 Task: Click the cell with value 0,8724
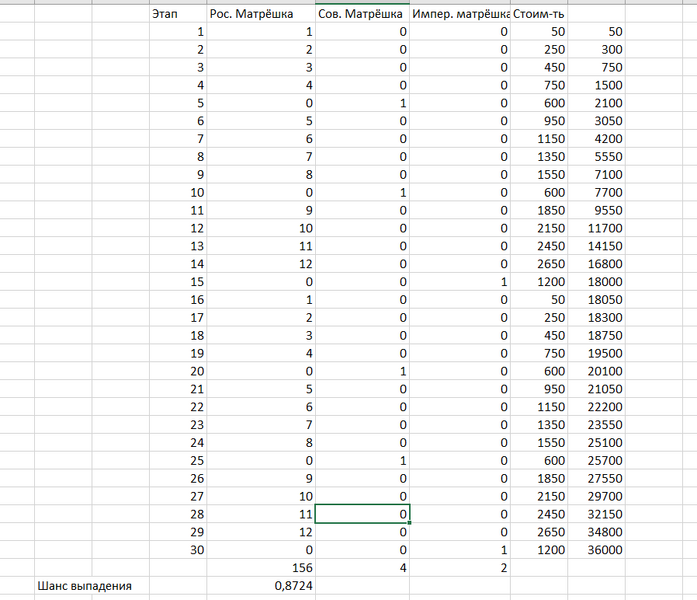[x=261, y=586]
